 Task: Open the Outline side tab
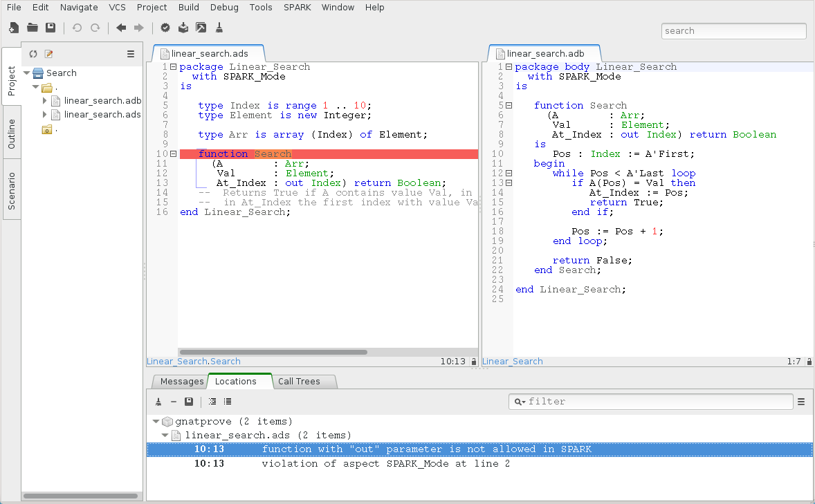[x=12, y=134]
